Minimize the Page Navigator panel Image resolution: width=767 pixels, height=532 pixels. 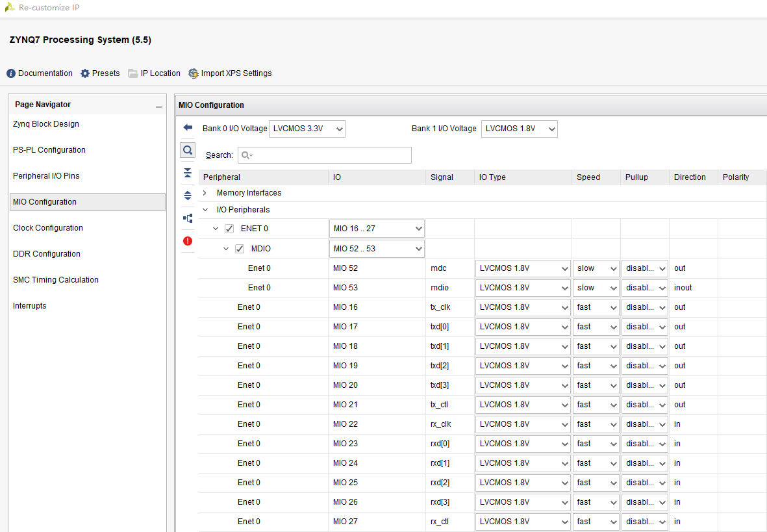point(159,106)
